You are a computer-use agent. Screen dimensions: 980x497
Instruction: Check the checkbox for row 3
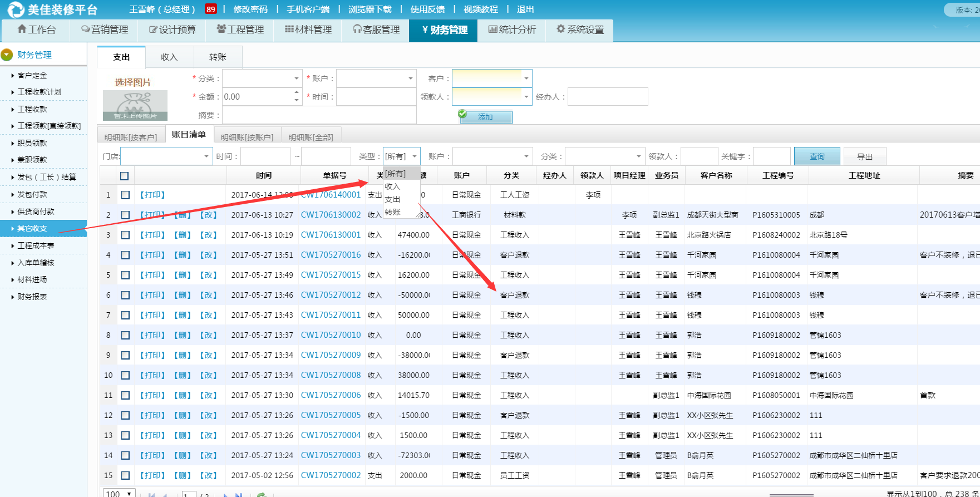tap(125, 235)
